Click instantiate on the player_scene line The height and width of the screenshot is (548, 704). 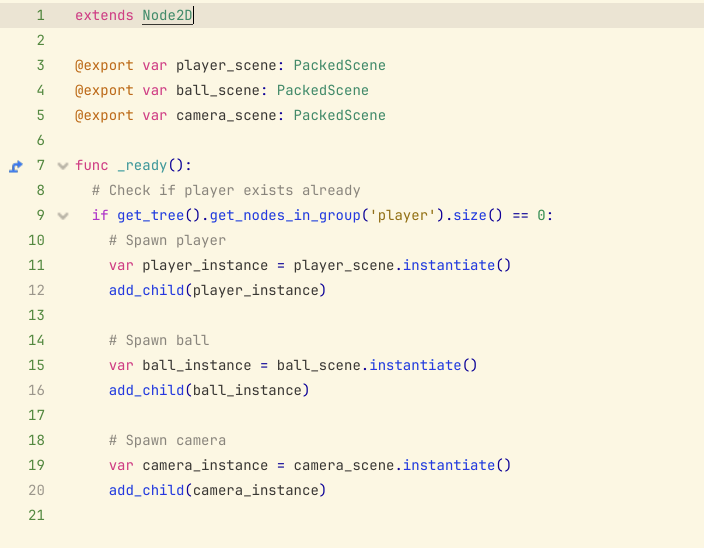pos(449,265)
